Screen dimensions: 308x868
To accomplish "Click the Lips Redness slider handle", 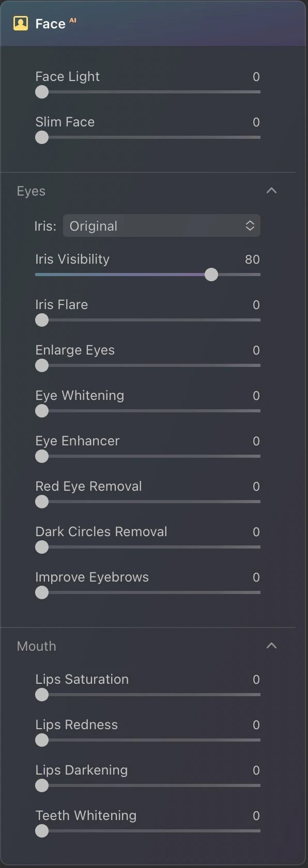I will (41, 740).
